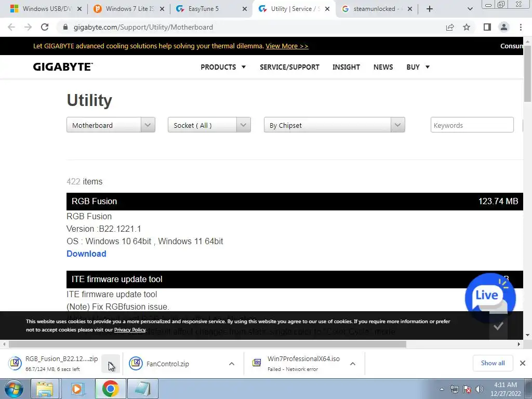532x399 pixels.
Task: Follow the View More >> banner link
Action: point(287,46)
